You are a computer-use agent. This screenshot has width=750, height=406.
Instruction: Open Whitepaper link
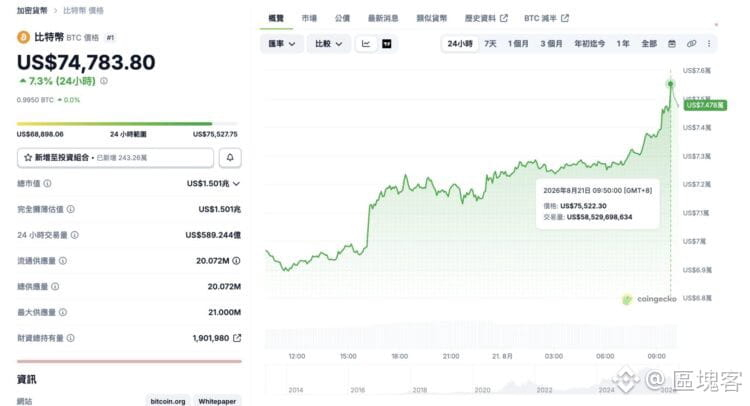tap(217, 401)
